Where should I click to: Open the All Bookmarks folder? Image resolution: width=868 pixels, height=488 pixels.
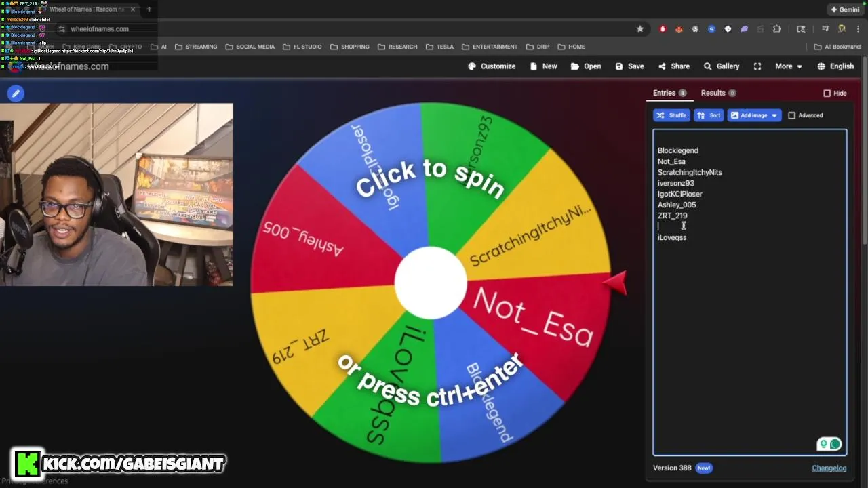[x=837, y=47]
